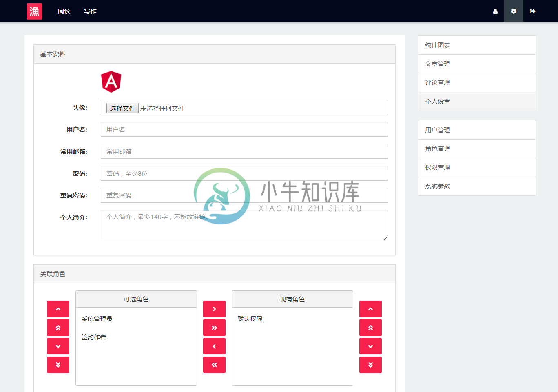
Task: Focus the 密码 input field
Action: (x=244, y=173)
